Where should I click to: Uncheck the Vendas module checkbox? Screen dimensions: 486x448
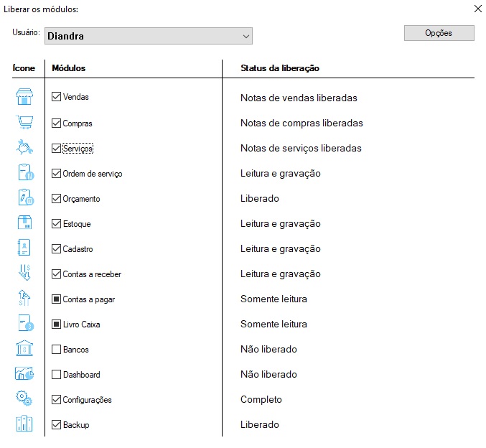57,97
